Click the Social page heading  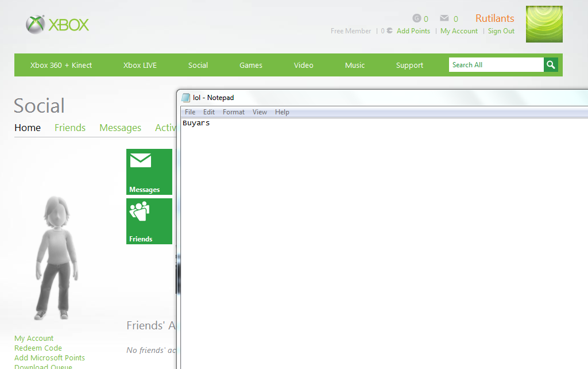coord(39,106)
